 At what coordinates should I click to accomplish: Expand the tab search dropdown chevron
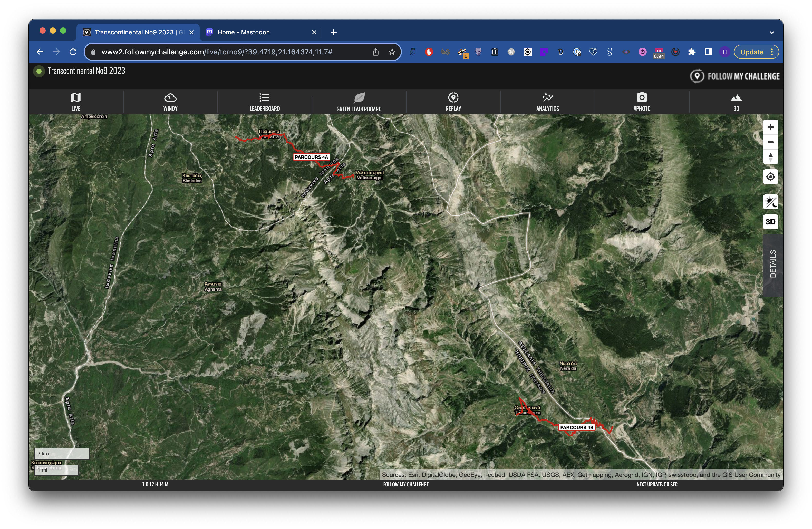pos(772,32)
